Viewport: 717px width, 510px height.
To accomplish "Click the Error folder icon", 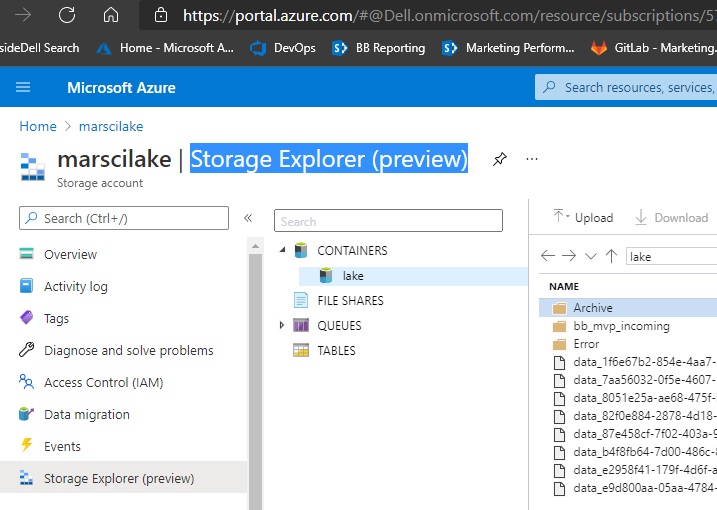I will click(559, 344).
